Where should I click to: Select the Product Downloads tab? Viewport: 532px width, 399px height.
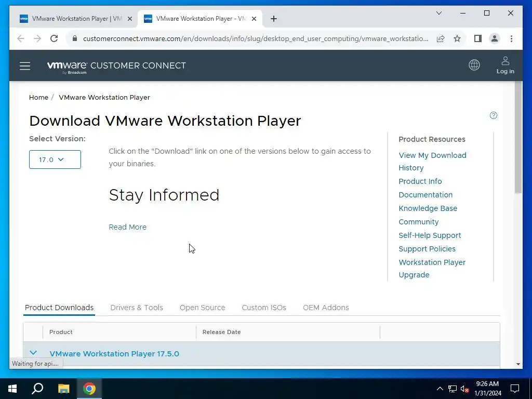(x=59, y=308)
